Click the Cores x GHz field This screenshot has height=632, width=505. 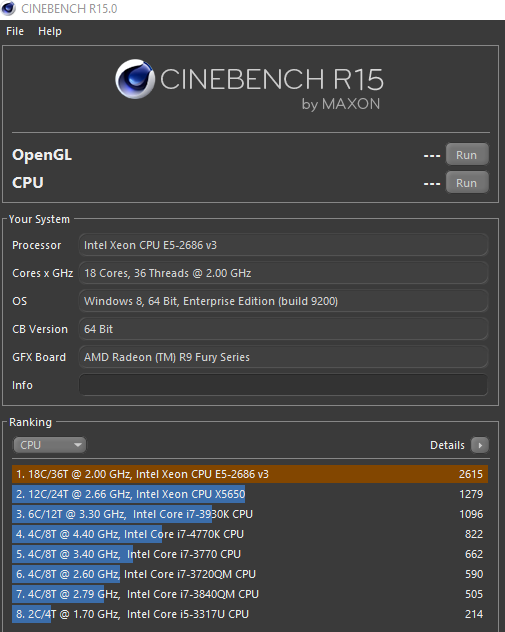[x=283, y=273]
